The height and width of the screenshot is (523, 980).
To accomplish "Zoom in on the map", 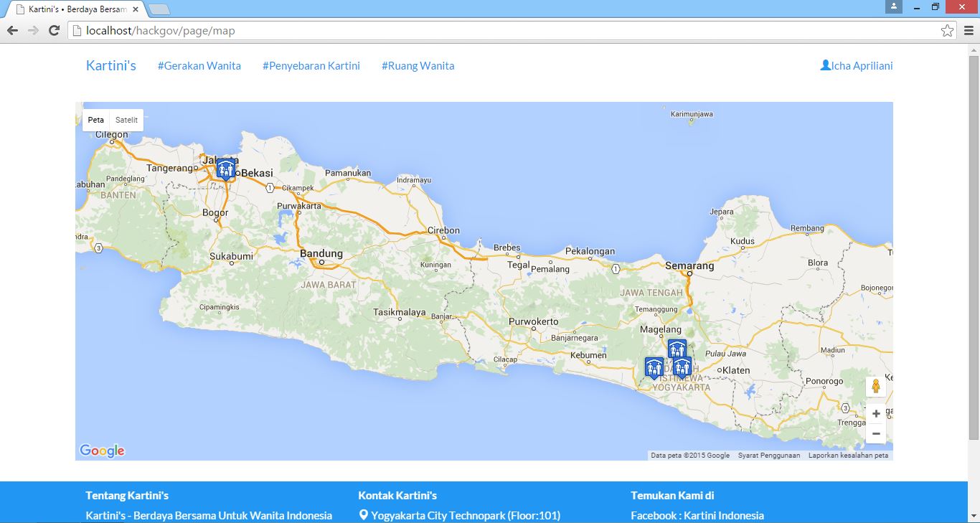I will point(876,414).
